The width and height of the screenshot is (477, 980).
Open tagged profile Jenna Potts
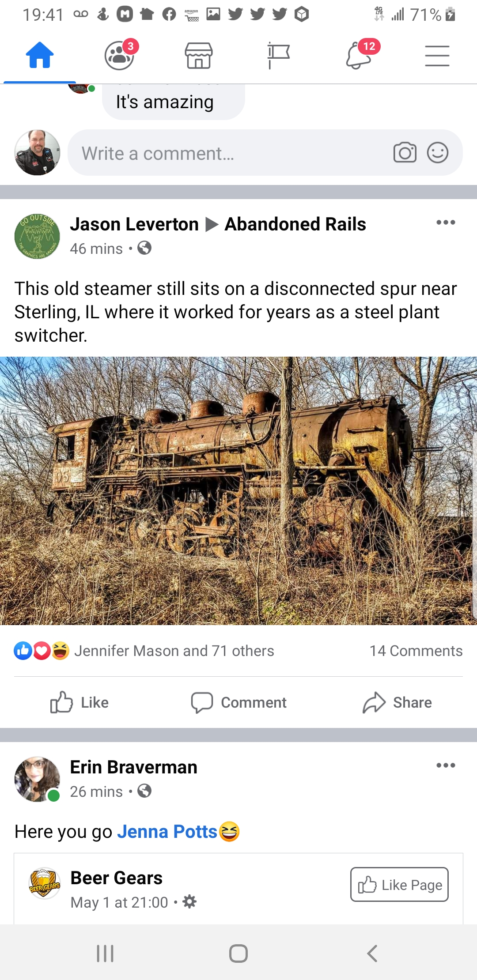(x=167, y=832)
